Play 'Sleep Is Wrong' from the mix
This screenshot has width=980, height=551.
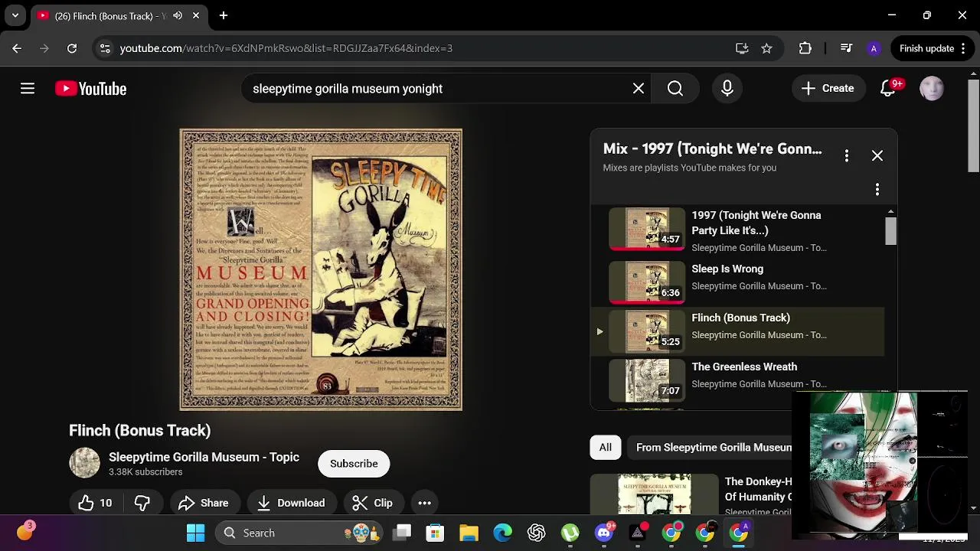[737, 281]
